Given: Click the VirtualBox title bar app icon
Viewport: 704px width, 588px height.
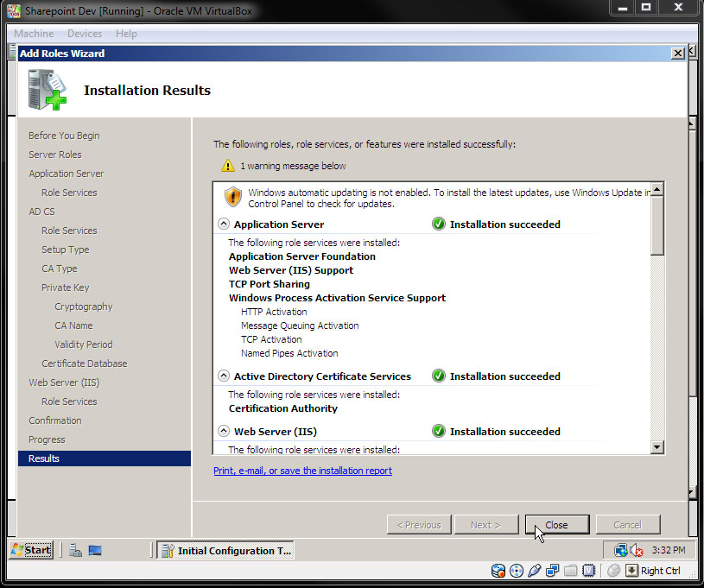Looking at the screenshot, I should pos(14,10).
